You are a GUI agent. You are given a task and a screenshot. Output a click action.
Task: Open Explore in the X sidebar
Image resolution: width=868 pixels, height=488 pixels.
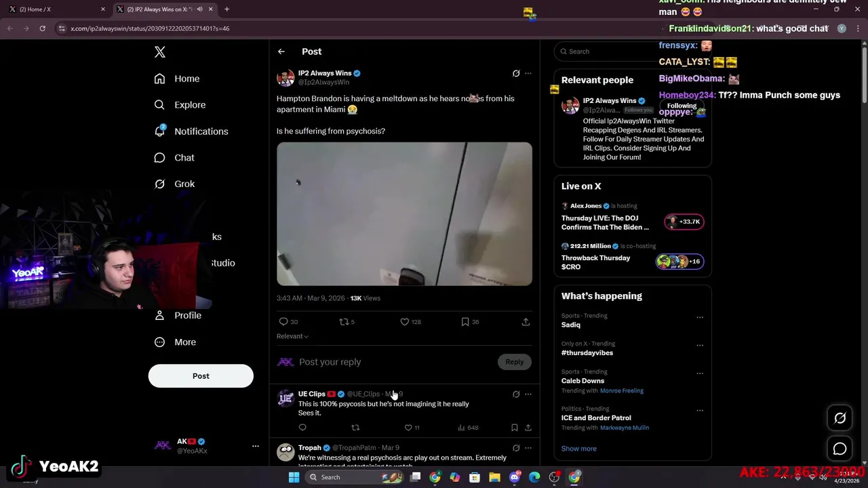click(x=180, y=105)
